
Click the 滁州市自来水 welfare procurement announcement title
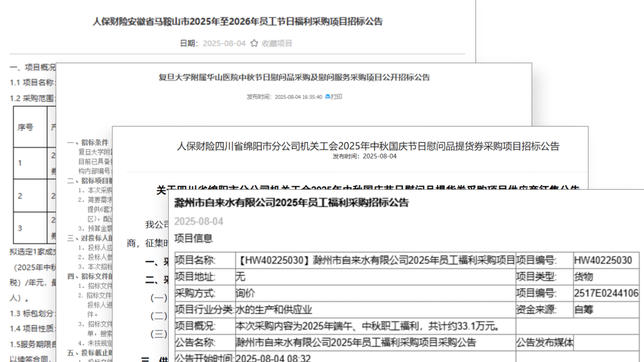[291, 203]
